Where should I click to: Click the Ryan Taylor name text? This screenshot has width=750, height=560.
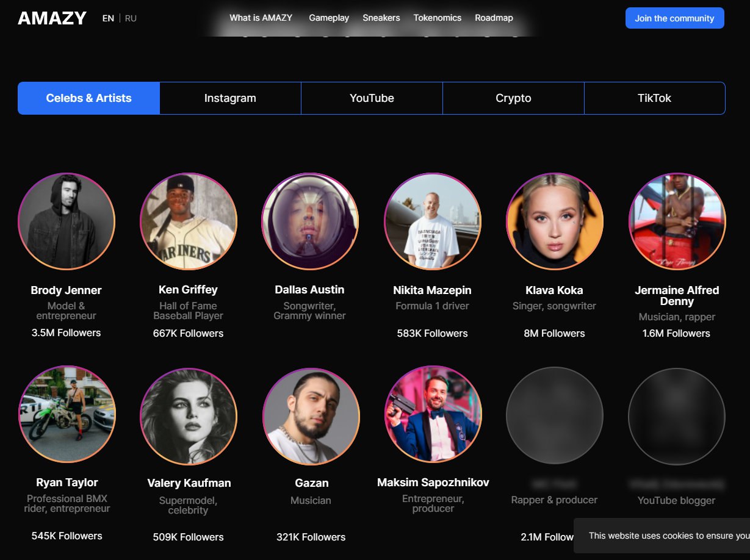[x=67, y=483]
